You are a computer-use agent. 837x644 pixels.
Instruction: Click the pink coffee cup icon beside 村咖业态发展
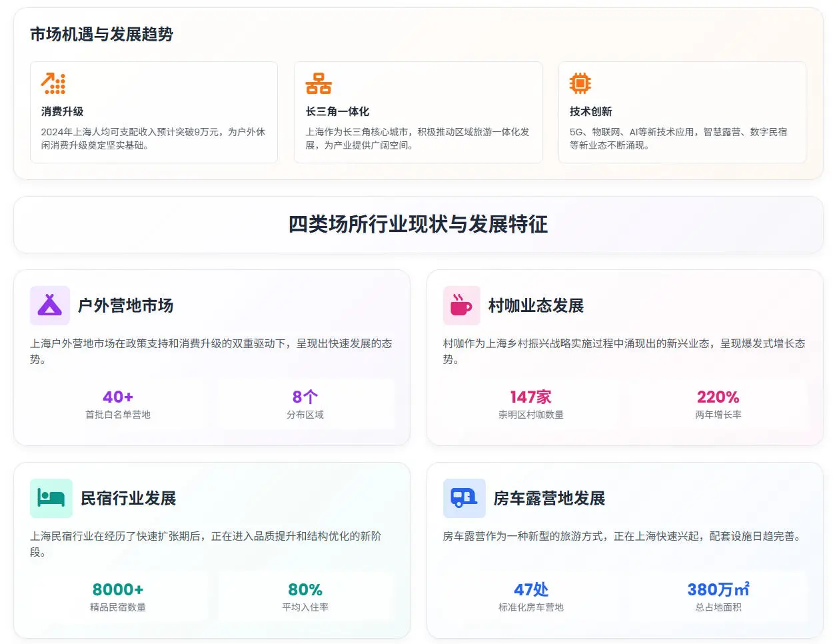click(462, 305)
